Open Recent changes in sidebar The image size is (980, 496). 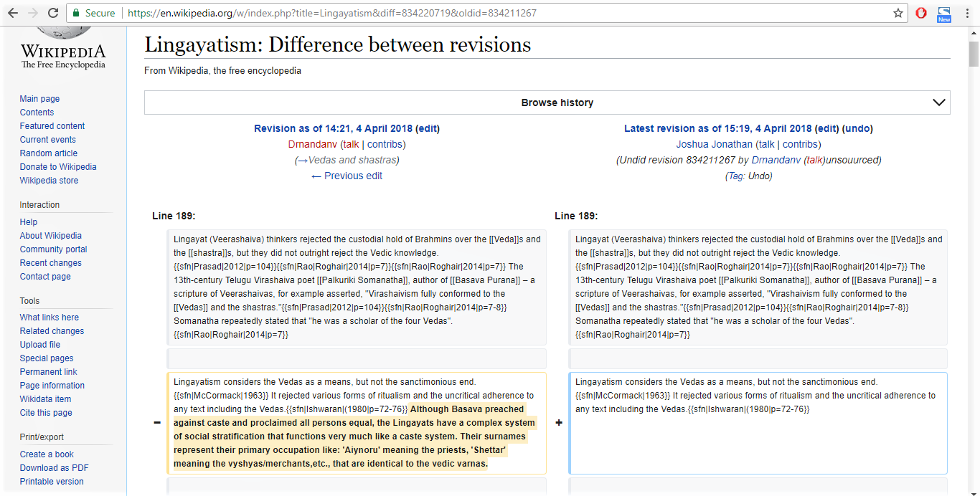pyautogui.click(x=50, y=263)
